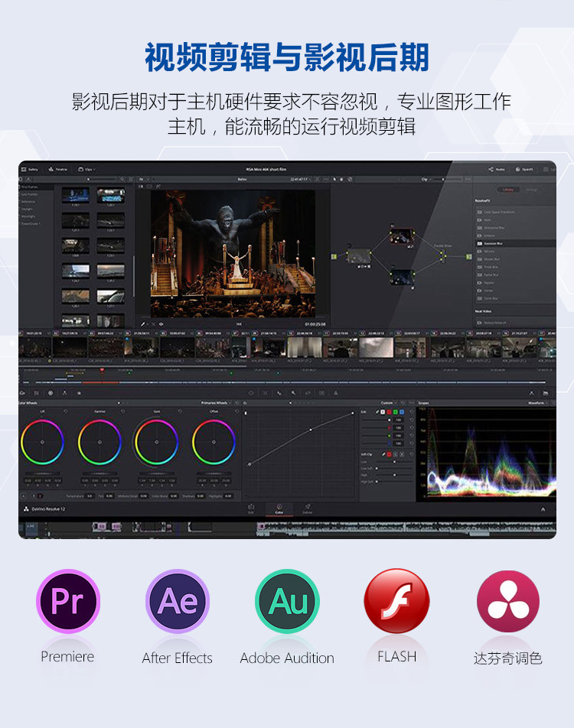574x728 pixels.
Task: Select the Reference gallery album
Action: click(28, 202)
